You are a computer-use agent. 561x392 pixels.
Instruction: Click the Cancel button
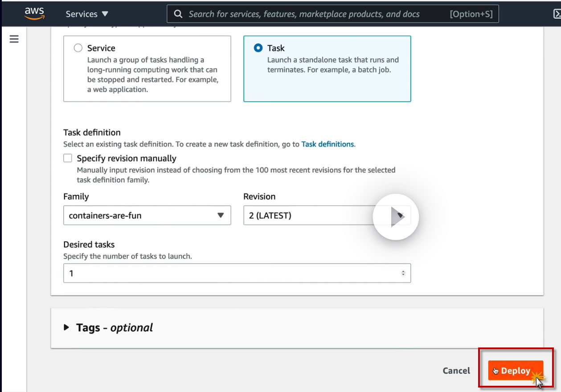click(456, 371)
